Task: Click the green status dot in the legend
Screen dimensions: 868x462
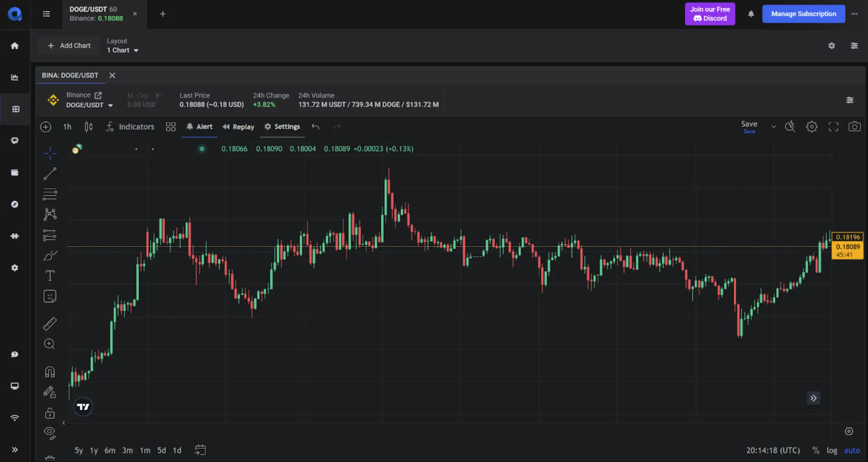Action: pos(202,149)
